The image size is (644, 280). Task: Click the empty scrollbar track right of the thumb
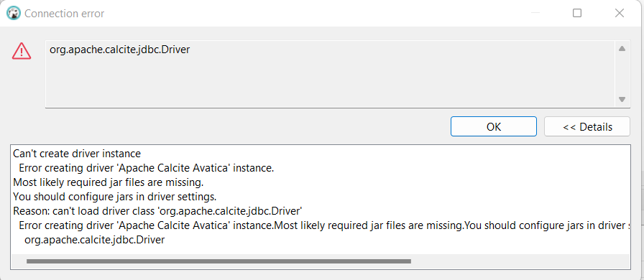click(520, 261)
